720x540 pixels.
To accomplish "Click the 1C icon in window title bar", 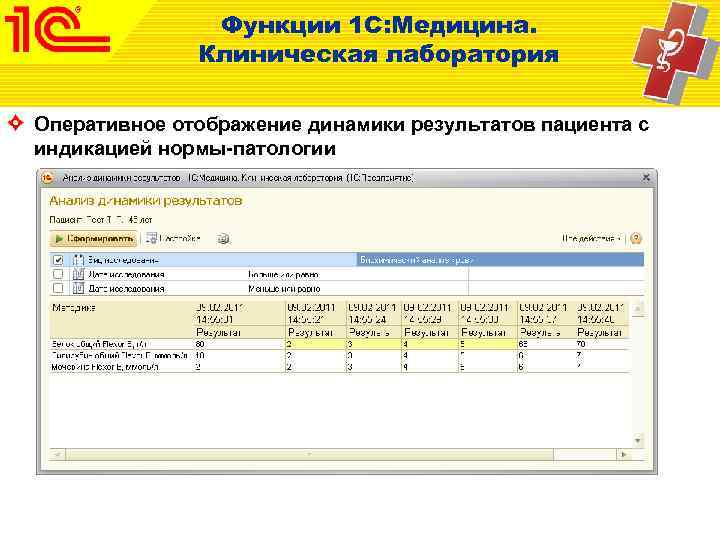I will [48, 178].
